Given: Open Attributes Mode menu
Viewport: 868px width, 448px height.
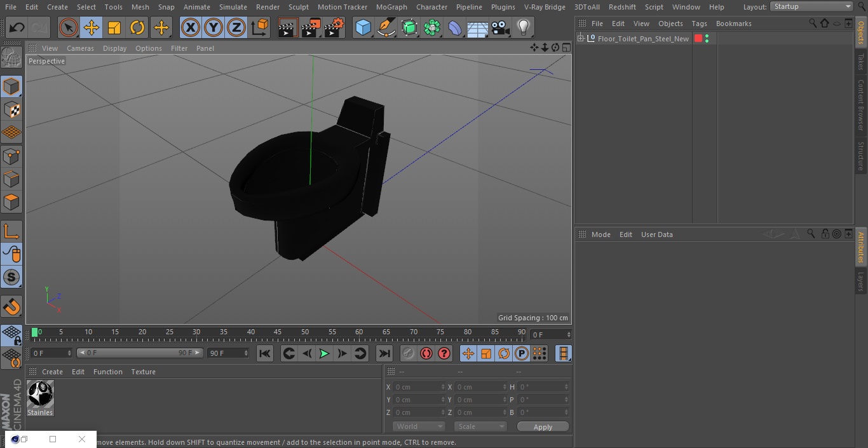Looking at the screenshot, I should point(600,234).
